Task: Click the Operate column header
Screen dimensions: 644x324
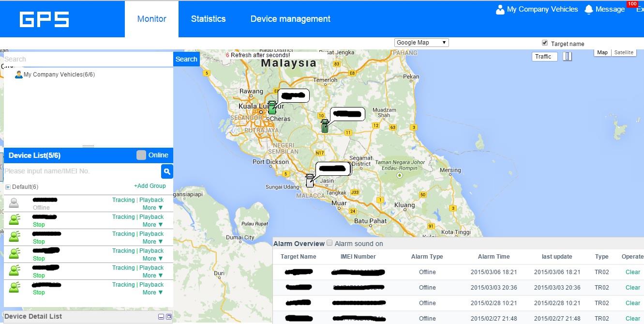Action: click(632, 257)
